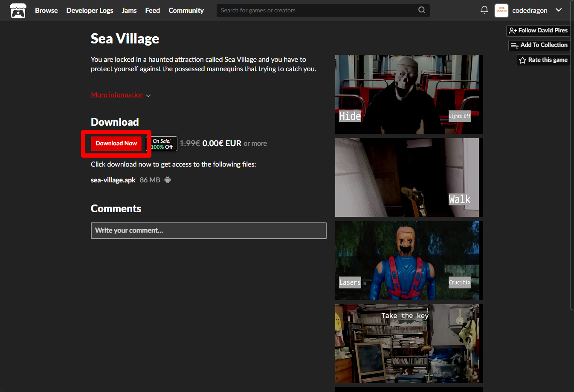Click the 86 MB file size
Image resolution: width=574 pixels, height=392 pixels.
pyautogui.click(x=150, y=180)
